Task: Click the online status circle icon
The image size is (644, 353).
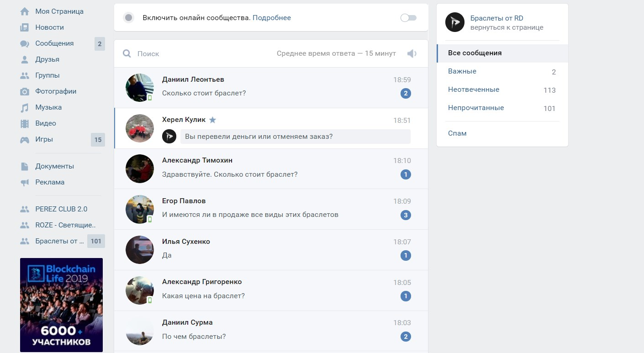Action: pos(129,18)
